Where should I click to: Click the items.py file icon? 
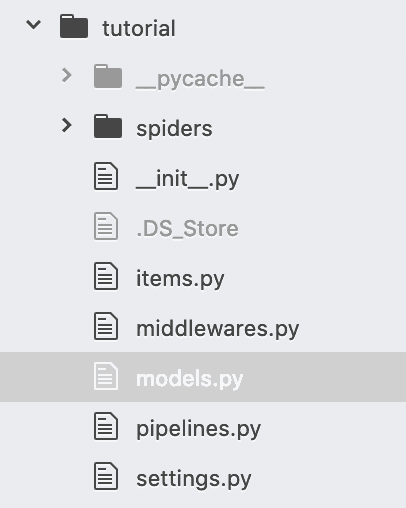pos(106,276)
